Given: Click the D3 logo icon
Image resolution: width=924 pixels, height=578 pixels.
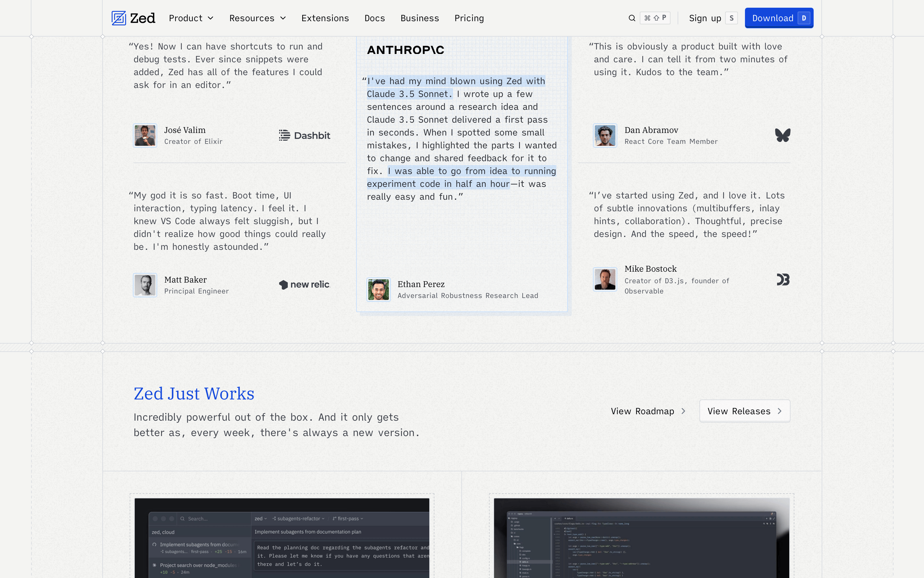Looking at the screenshot, I should [783, 280].
